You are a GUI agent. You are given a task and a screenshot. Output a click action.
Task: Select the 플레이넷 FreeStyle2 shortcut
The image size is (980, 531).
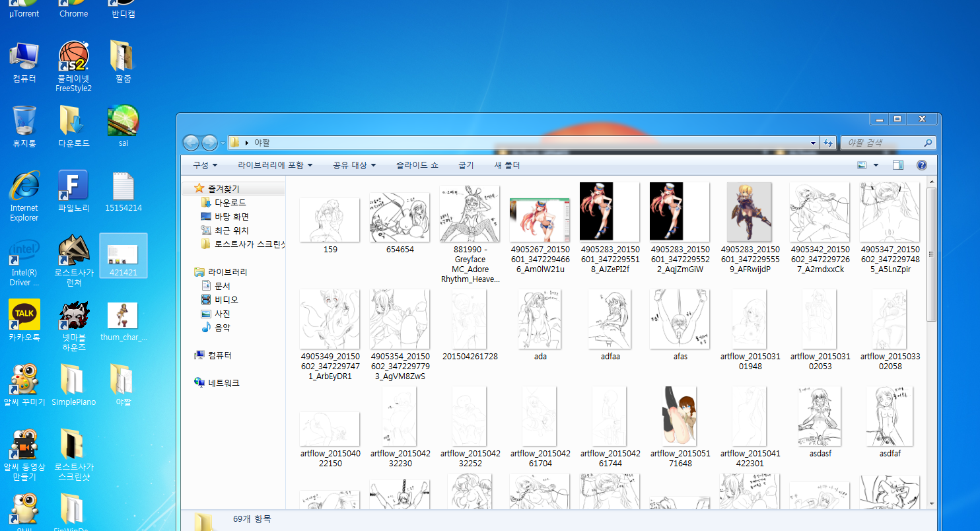(x=73, y=66)
